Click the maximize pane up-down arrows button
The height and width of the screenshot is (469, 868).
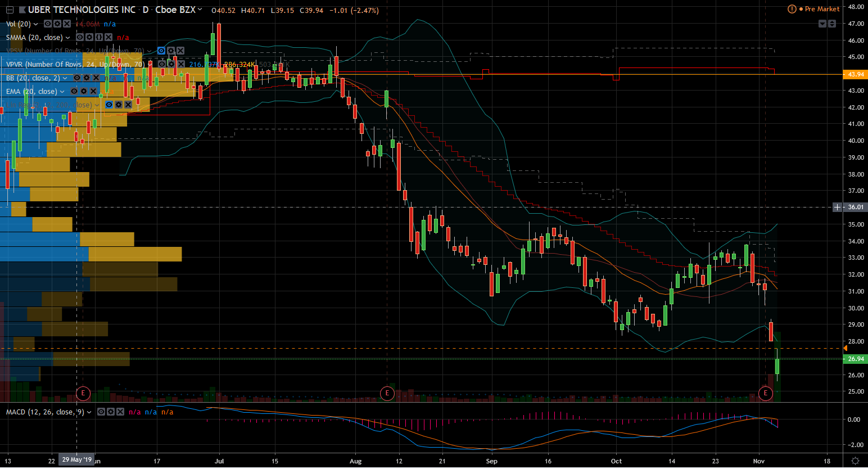[832, 24]
